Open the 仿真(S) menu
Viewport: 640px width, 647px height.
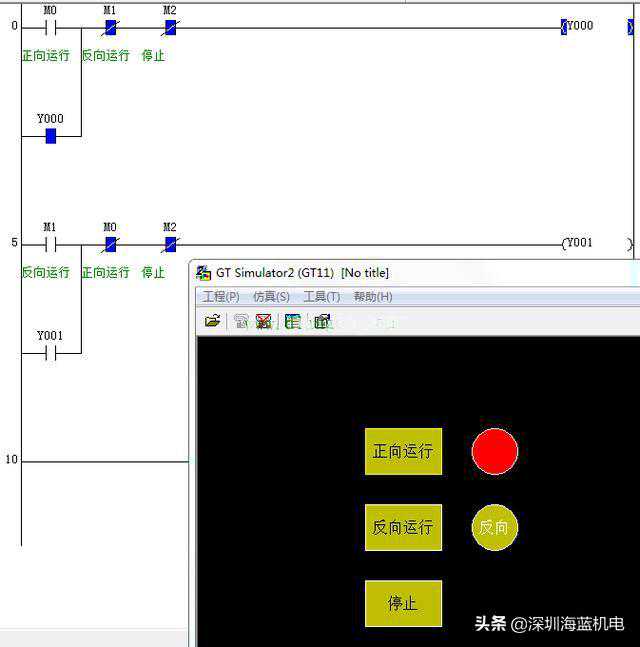[271, 297]
